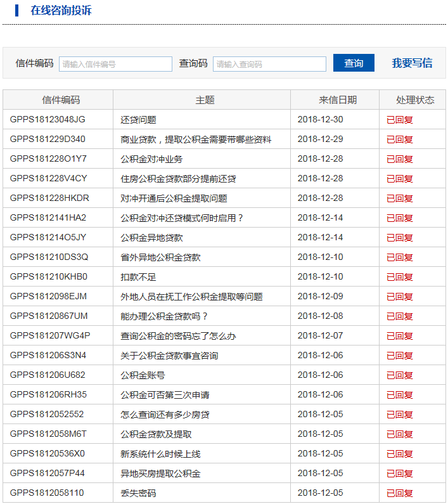448x504 pixels.
Task: Select code GPPS1812098EJM
Action: [x=48, y=295]
